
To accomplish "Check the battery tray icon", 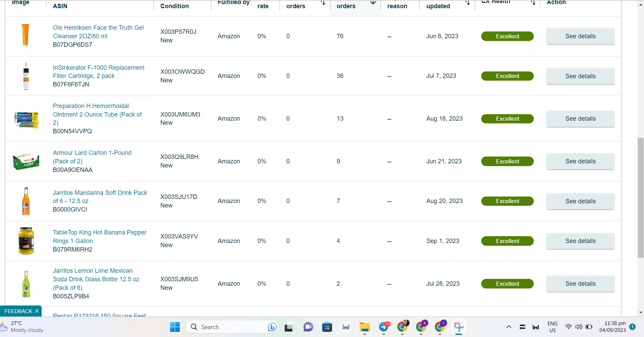I will 589,327.
